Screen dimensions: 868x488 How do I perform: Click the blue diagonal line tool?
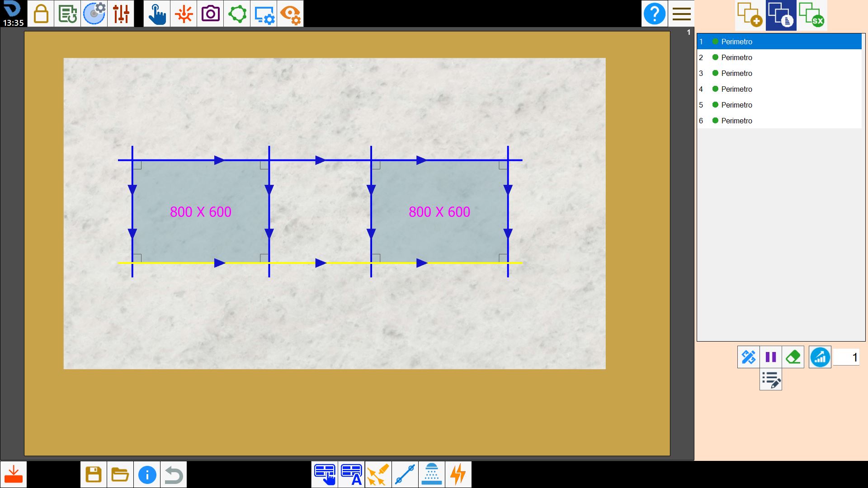[405, 474]
